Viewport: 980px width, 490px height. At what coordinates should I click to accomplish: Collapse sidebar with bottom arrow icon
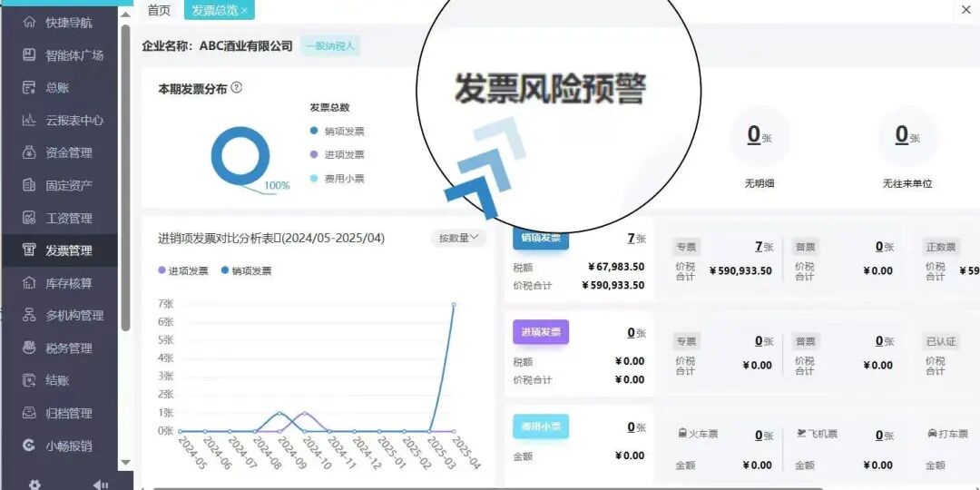(x=100, y=485)
